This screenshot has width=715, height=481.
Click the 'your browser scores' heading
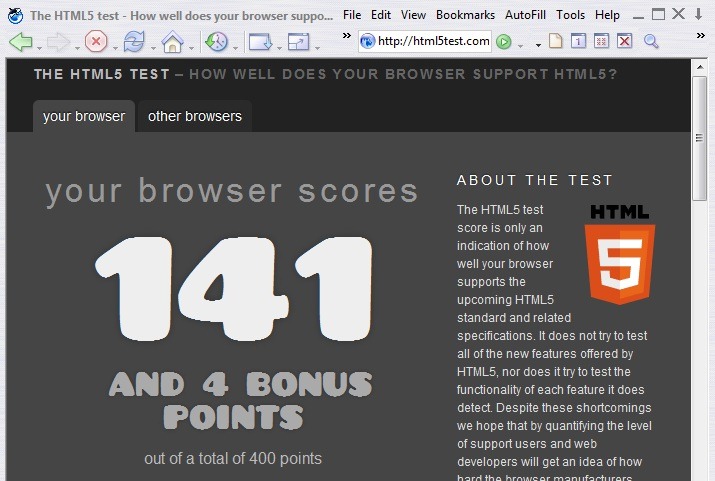point(232,191)
